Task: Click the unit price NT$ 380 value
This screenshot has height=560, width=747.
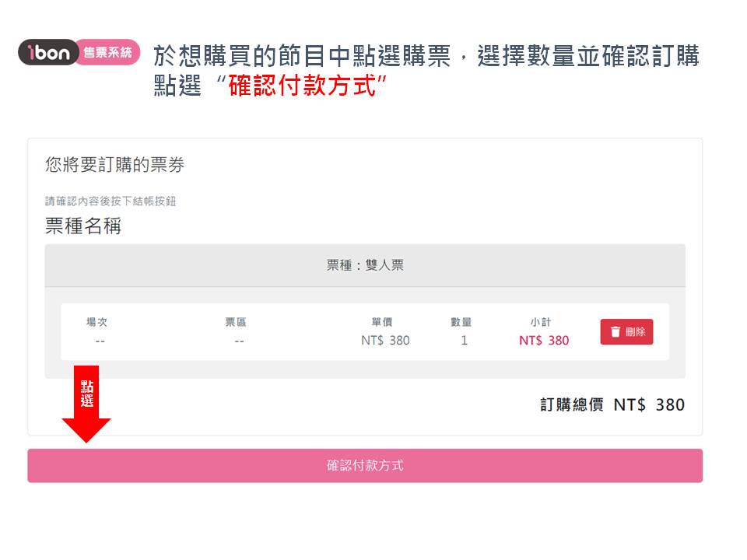Action: [385, 341]
